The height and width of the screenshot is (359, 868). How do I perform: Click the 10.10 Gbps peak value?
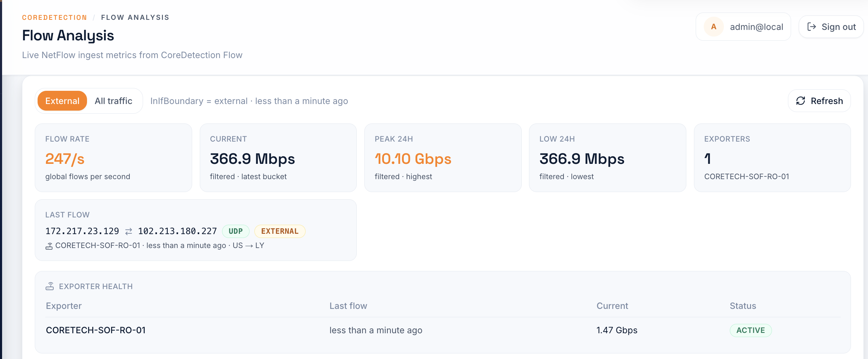pyautogui.click(x=413, y=159)
